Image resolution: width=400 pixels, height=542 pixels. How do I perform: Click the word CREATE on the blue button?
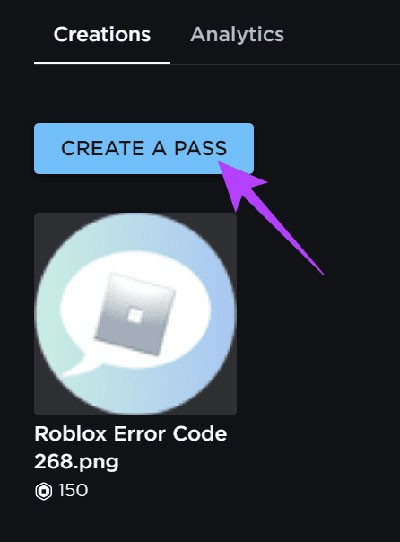[102, 148]
